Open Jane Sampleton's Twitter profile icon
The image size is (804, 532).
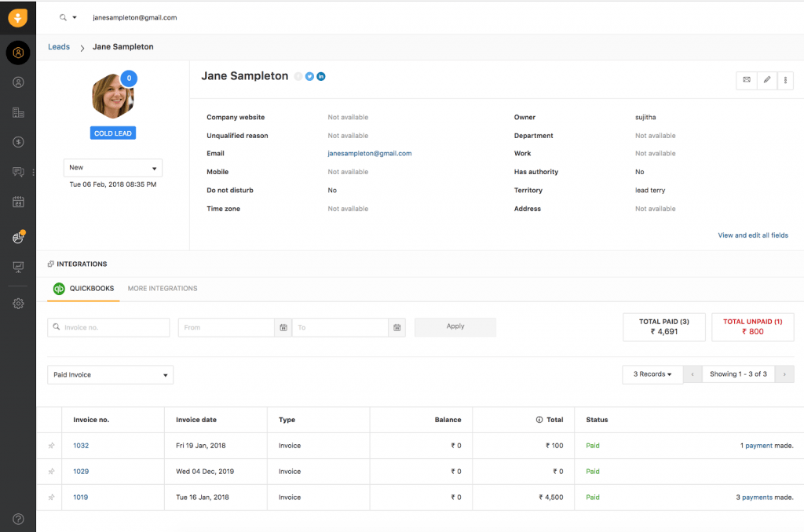click(x=309, y=76)
